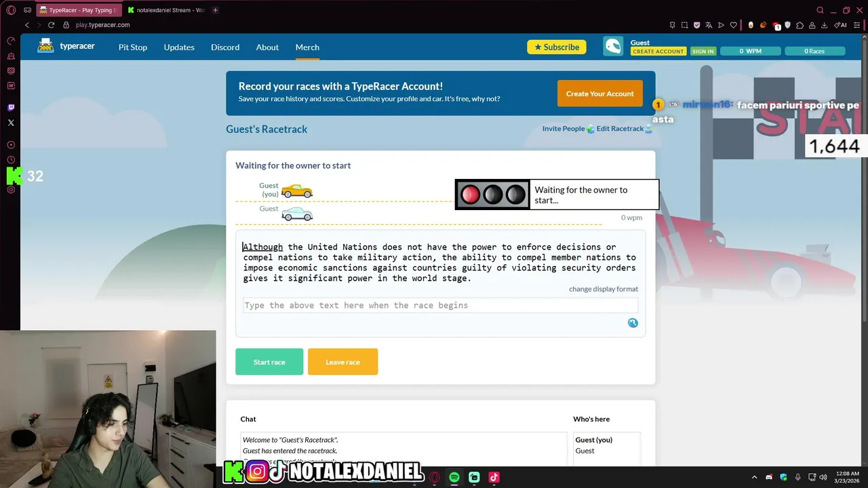Click the address bar URL
The width and height of the screenshot is (868, 488).
pos(103,25)
